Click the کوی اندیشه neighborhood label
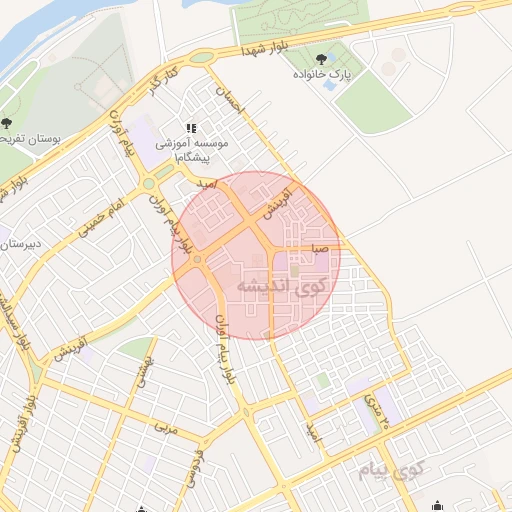The height and width of the screenshot is (512, 512). click(x=282, y=287)
